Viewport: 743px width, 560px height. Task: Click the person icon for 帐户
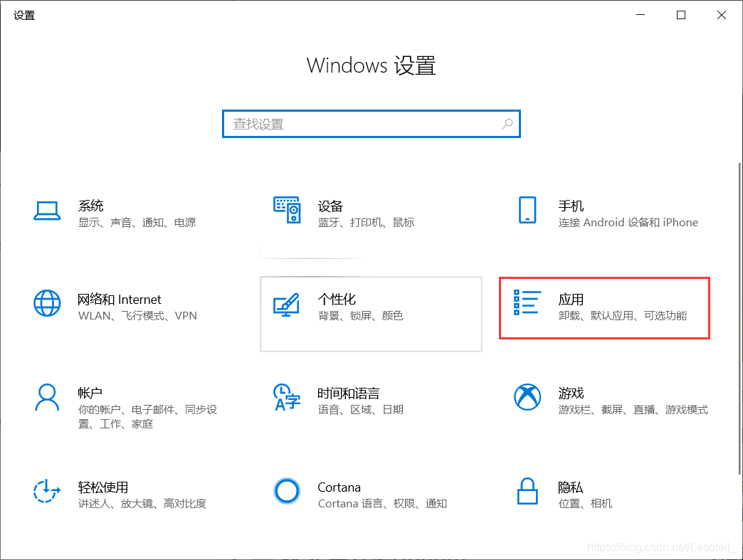click(x=47, y=397)
